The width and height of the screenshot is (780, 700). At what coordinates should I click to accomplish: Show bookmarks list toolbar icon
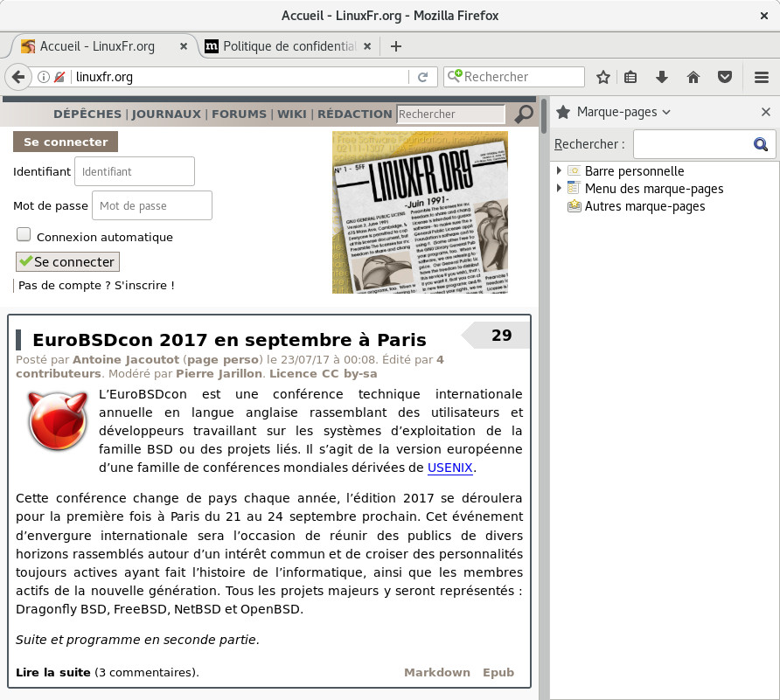point(630,77)
